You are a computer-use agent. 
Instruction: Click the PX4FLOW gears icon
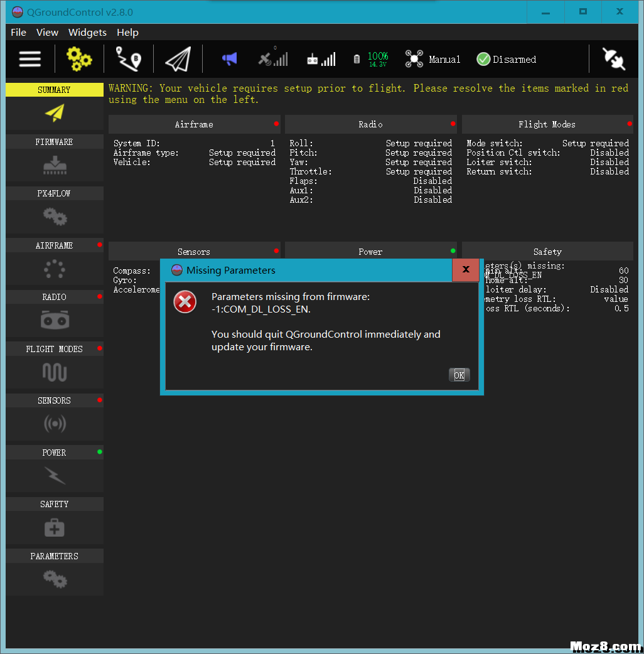click(55, 217)
